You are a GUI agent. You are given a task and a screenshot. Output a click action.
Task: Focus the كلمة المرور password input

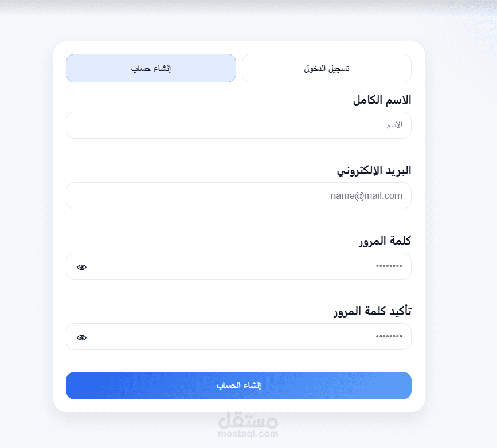[238, 266]
